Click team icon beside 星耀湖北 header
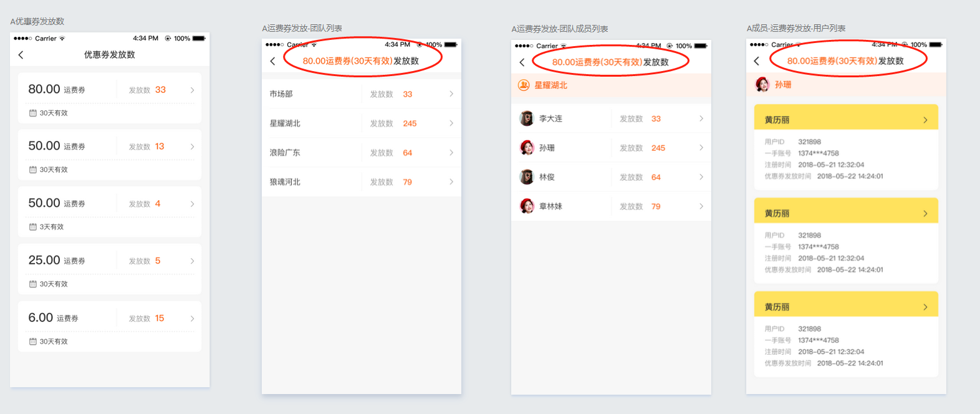Screen dimensions: 980x414 pyautogui.click(x=524, y=85)
